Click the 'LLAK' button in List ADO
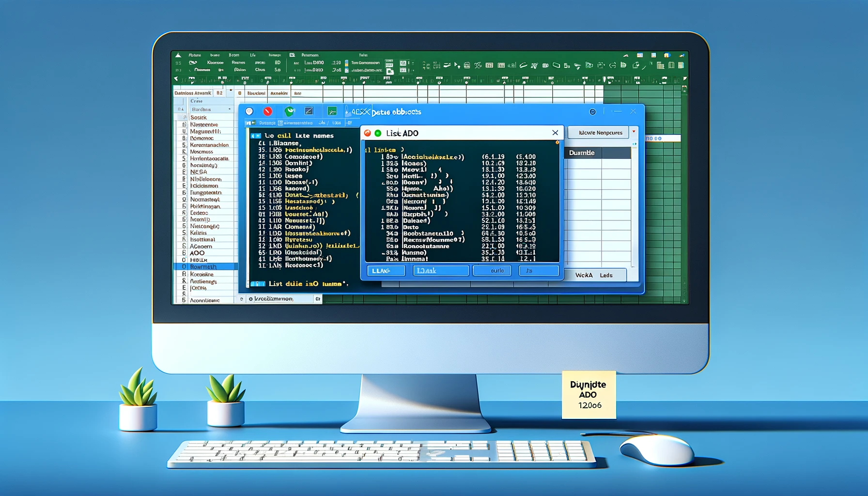The height and width of the screenshot is (496, 868). (x=386, y=271)
